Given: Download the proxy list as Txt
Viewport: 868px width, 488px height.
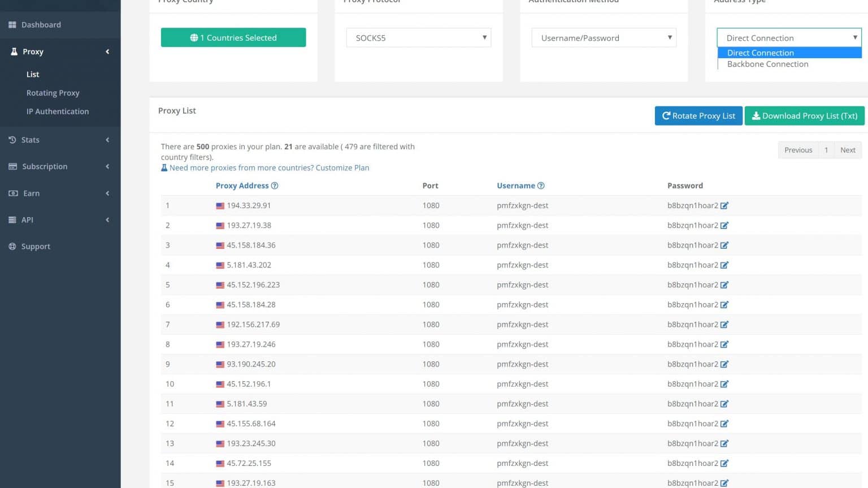Looking at the screenshot, I should [804, 115].
